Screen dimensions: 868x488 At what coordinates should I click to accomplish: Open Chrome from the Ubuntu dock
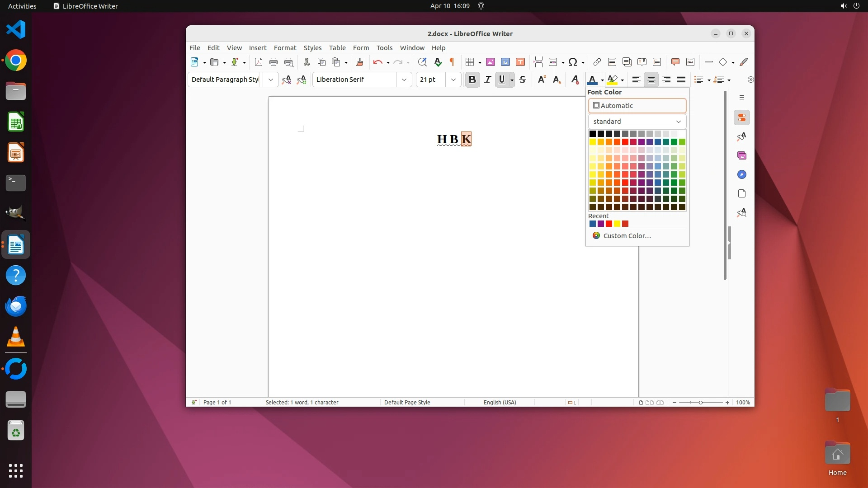click(x=16, y=61)
